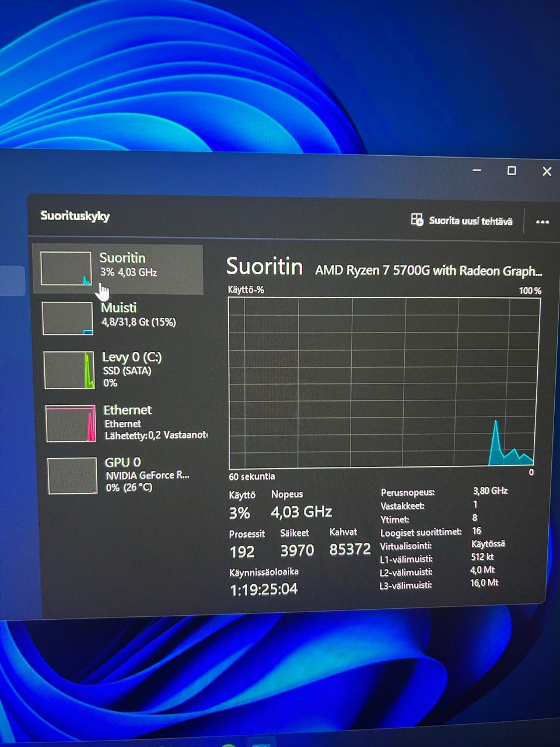
Task: Click the run new task icon
Action: click(416, 219)
